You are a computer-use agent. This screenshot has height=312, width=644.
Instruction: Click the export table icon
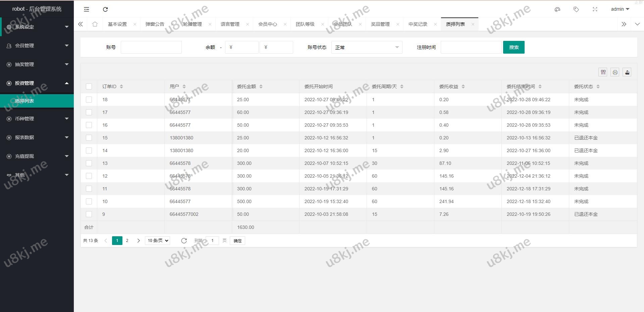coord(627,72)
